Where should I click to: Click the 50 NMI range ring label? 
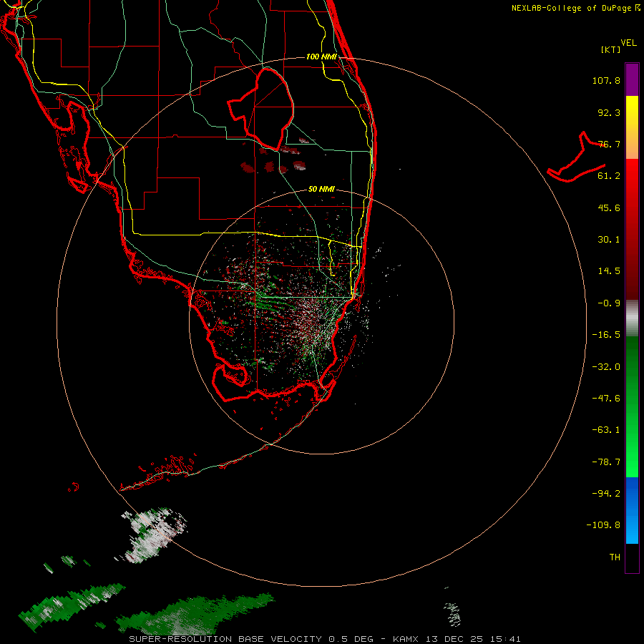pyautogui.click(x=321, y=190)
